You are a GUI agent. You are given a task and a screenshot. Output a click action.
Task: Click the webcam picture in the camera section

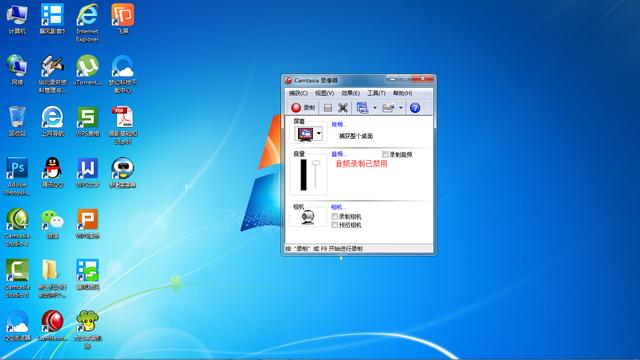point(308,217)
